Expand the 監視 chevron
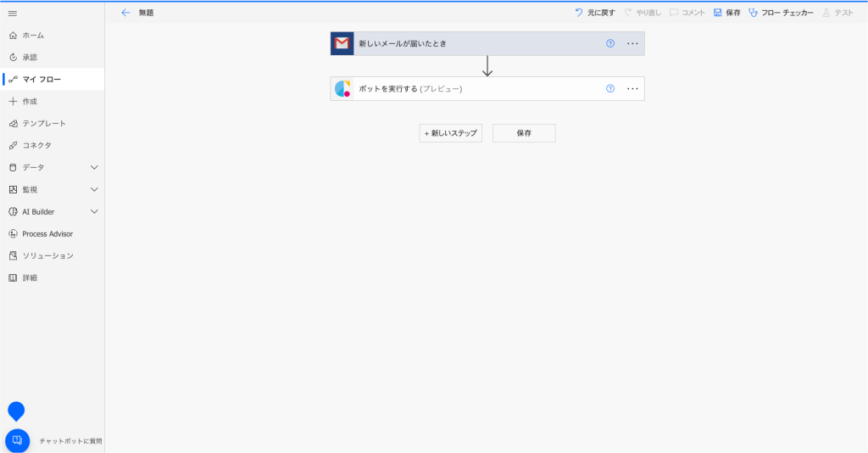The width and height of the screenshot is (868, 453). pyautogui.click(x=94, y=189)
